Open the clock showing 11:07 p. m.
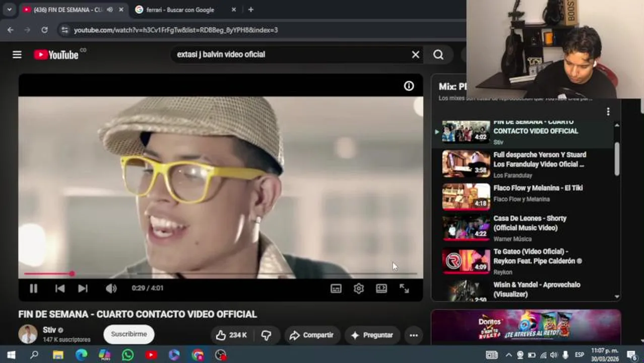Image resolution: width=644 pixels, height=363 pixels. point(605,355)
